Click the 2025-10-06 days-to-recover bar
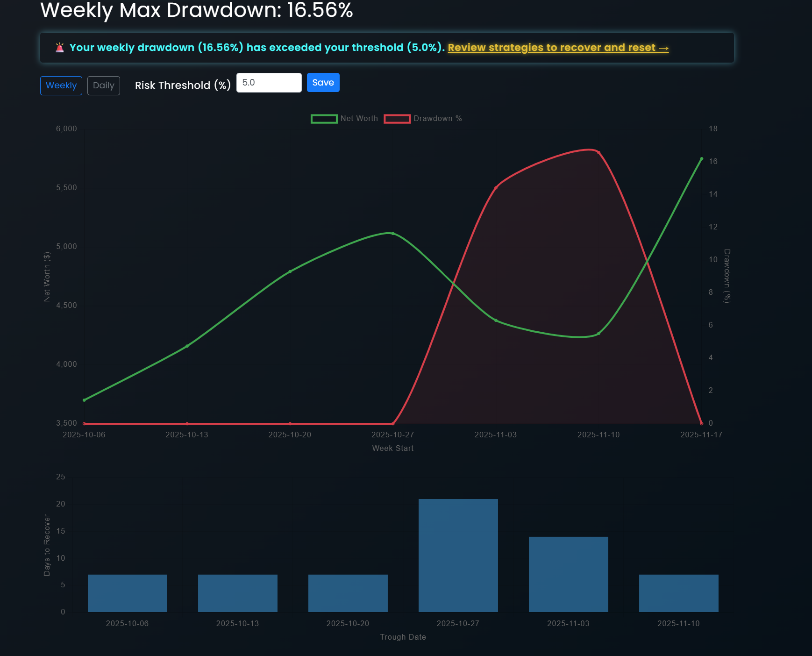The image size is (812, 656). [x=127, y=593]
